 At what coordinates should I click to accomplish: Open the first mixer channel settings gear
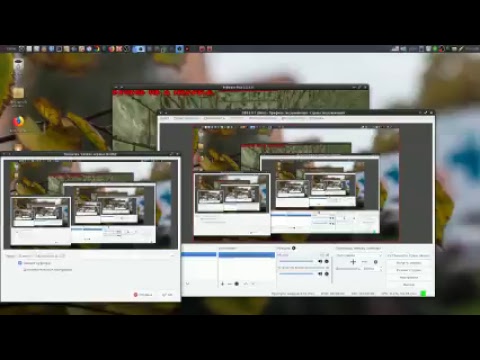pos(327,261)
